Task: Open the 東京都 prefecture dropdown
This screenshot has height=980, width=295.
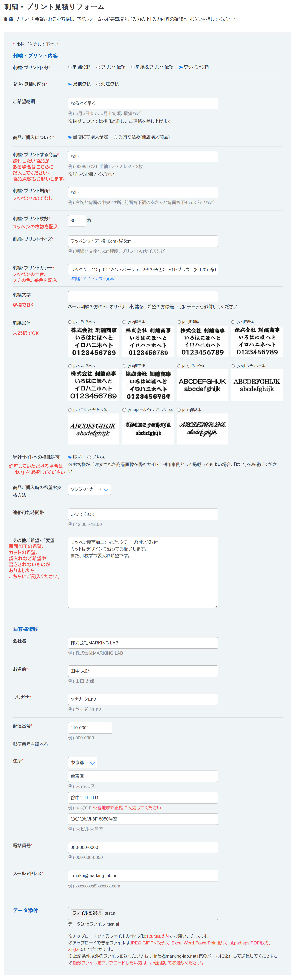Action: (83, 763)
